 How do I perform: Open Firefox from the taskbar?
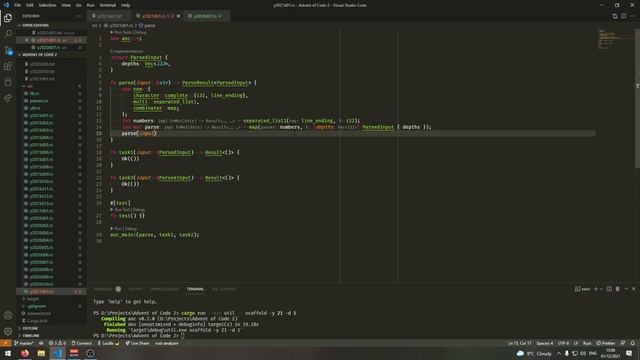coord(25,353)
